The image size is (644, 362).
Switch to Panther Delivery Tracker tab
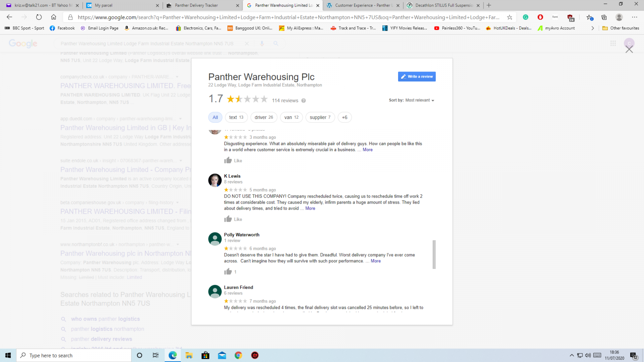pos(203,5)
